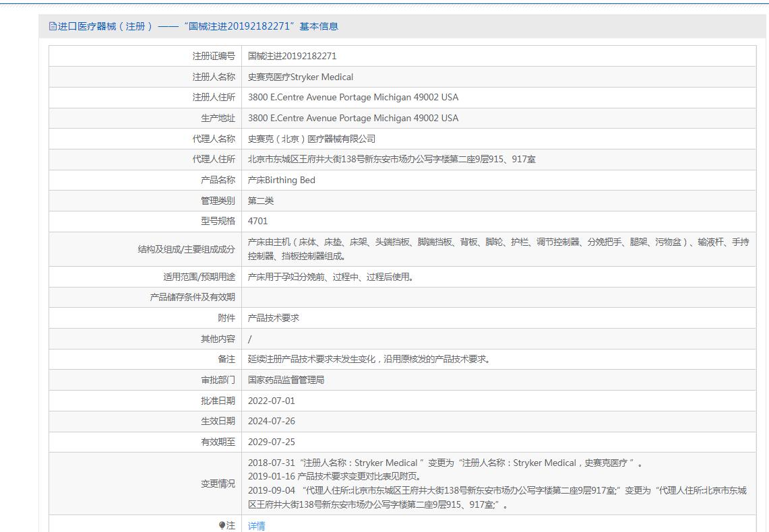Click agent name 史赛克(北京)医疗器械有限公司
This screenshot has height=532, width=769.
tap(311, 139)
